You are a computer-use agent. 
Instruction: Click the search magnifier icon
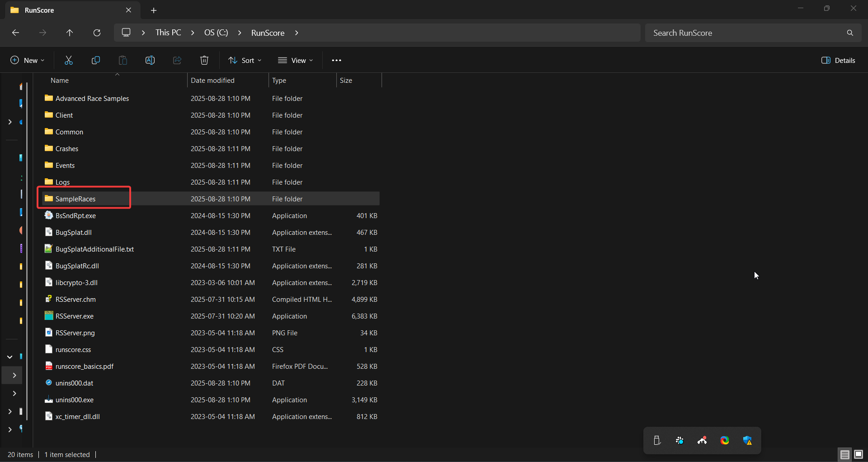pos(850,33)
